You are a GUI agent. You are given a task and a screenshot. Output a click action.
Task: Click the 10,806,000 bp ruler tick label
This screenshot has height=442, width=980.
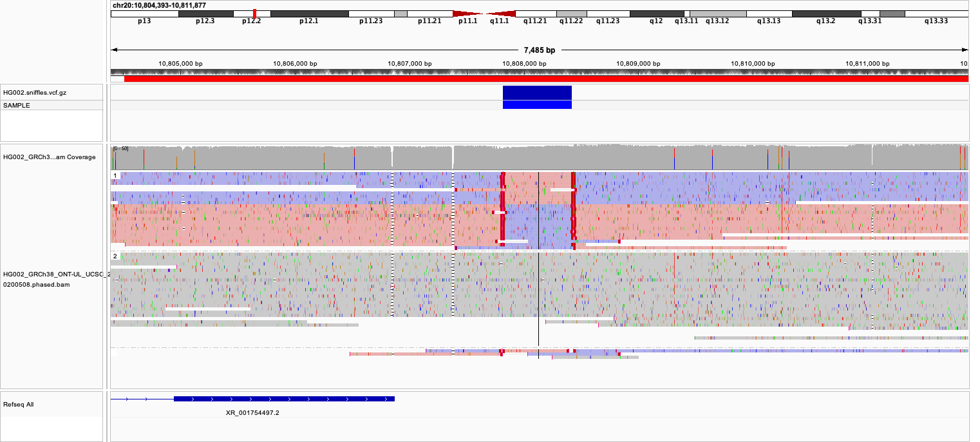(x=295, y=64)
